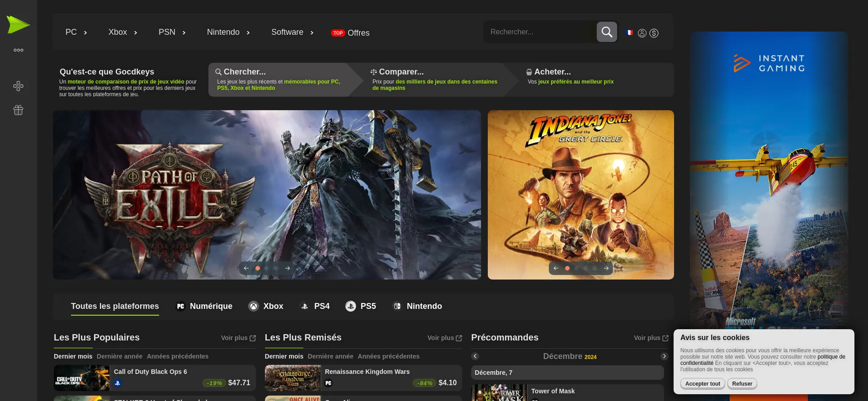Select the Xbox platform tab
The image size is (868, 401).
266,306
